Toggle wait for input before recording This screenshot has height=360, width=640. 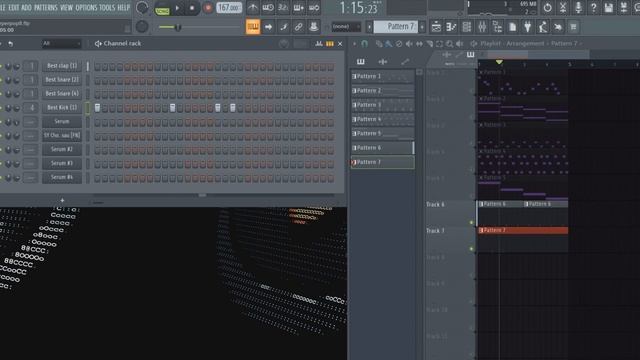click(x=268, y=7)
